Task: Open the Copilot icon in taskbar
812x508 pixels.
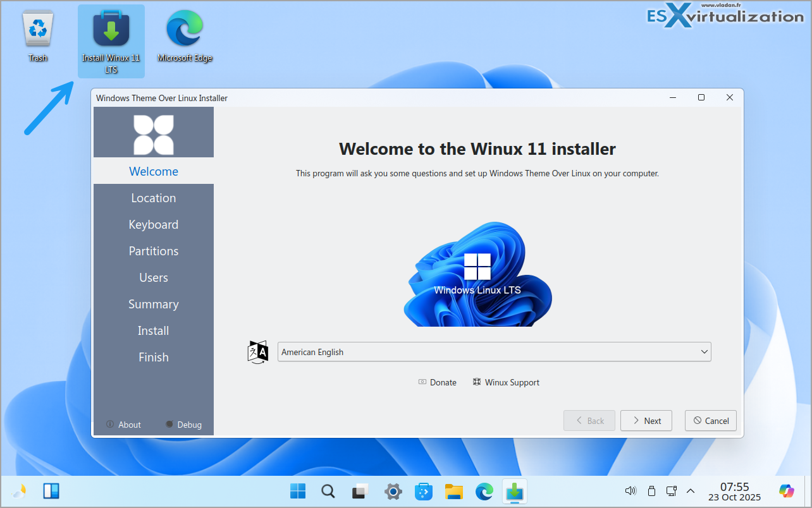Action: (786, 491)
